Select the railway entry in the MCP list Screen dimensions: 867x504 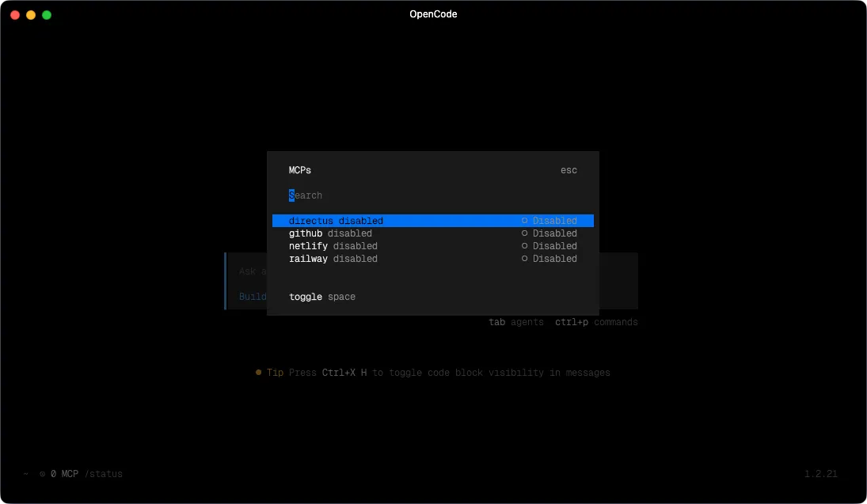[x=333, y=259]
